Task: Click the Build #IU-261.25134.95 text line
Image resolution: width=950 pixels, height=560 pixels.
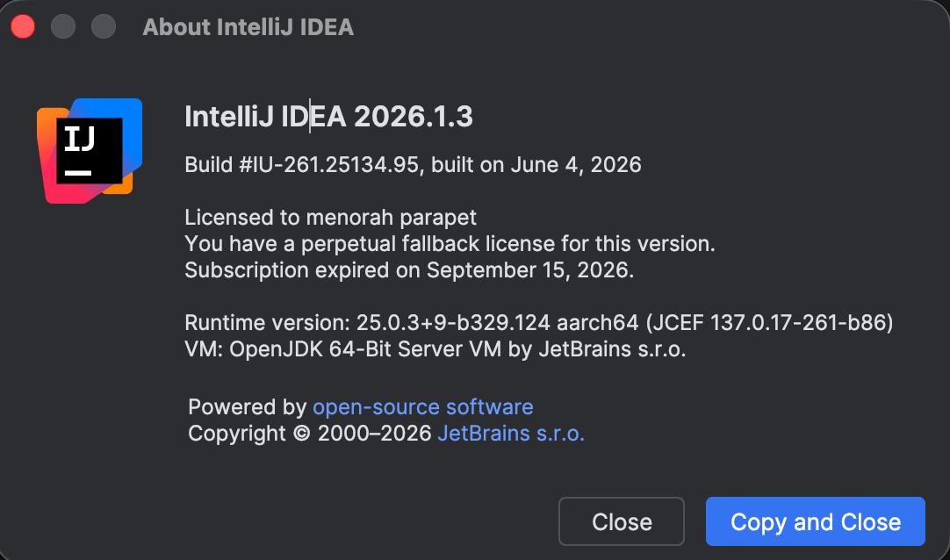Action: click(x=413, y=165)
